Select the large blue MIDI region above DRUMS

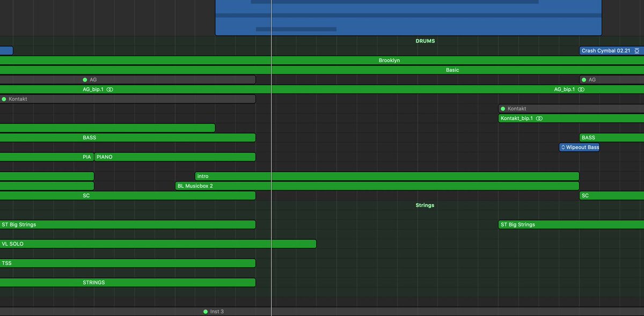pos(408,18)
